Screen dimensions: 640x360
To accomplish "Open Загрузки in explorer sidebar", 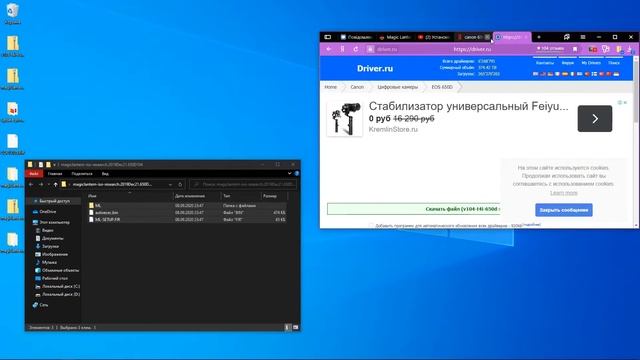I will [x=47, y=246].
